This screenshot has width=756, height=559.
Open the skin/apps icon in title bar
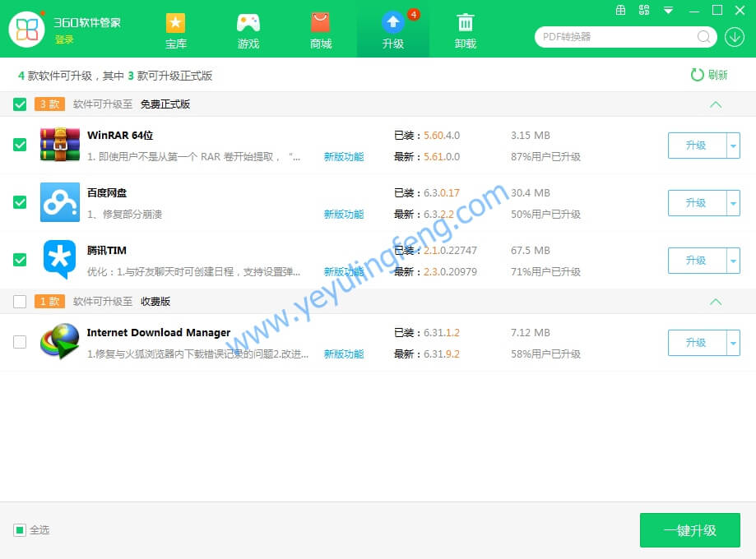(644, 10)
